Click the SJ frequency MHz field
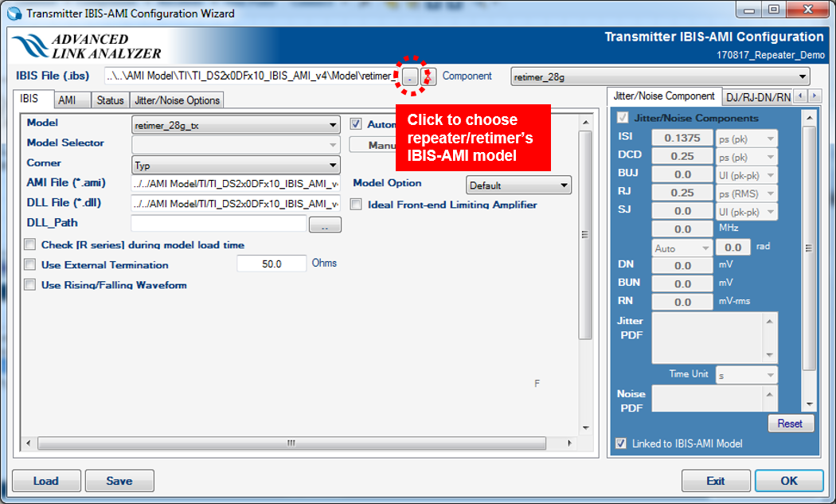 682,229
